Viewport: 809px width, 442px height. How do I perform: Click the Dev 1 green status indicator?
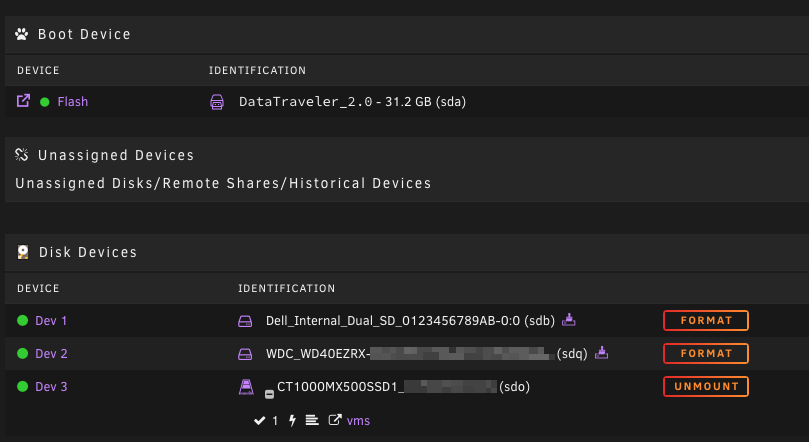(22, 320)
